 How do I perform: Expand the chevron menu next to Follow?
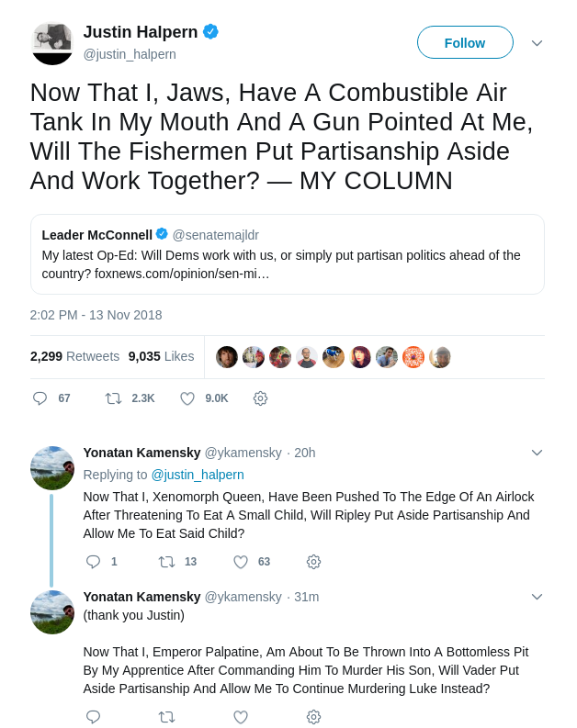tap(537, 43)
